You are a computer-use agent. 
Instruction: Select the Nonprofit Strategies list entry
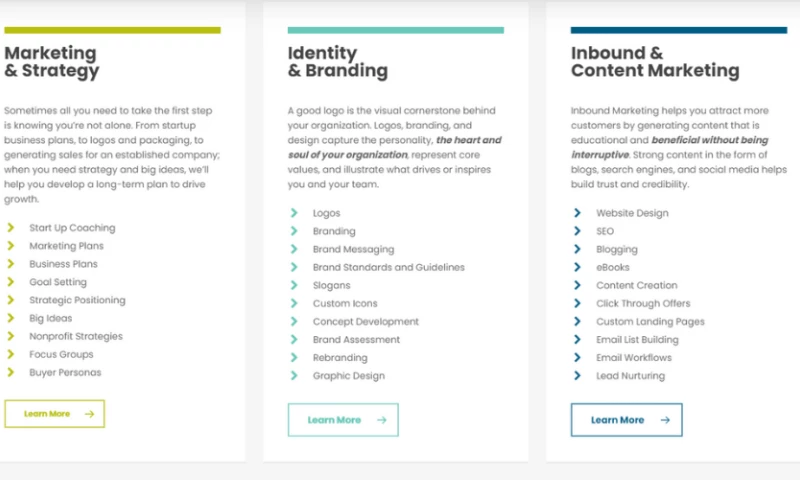pos(76,336)
